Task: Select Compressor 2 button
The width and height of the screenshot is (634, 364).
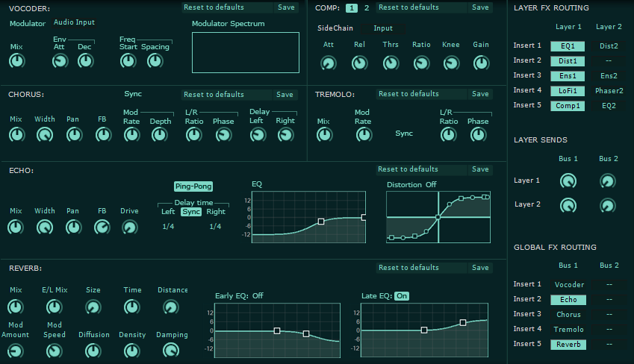Action: point(367,7)
